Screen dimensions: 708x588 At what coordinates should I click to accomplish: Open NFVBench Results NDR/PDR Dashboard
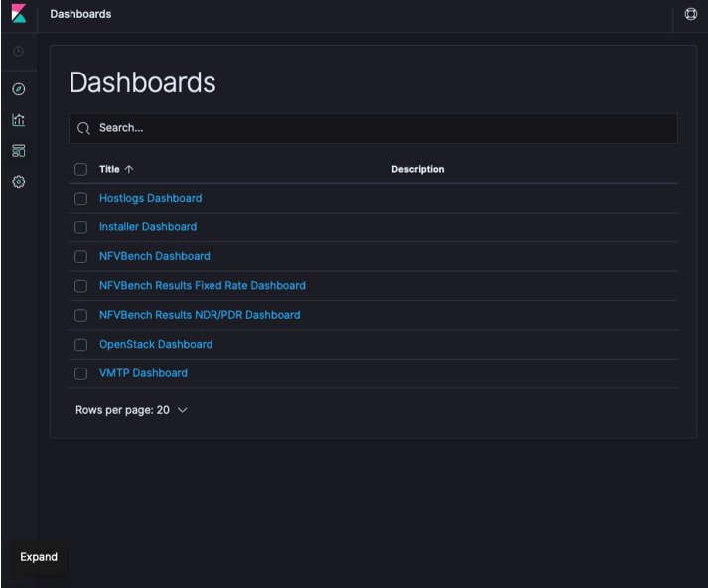[x=200, y=315]
